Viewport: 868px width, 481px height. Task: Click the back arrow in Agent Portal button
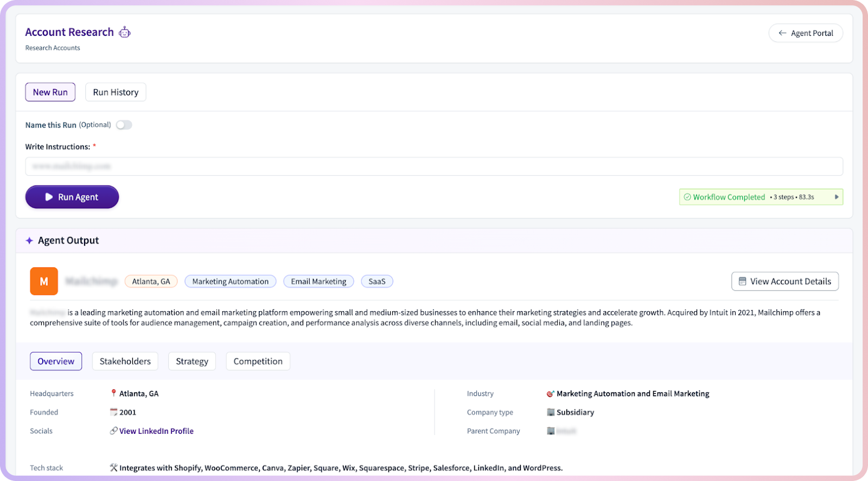[782, 33]
